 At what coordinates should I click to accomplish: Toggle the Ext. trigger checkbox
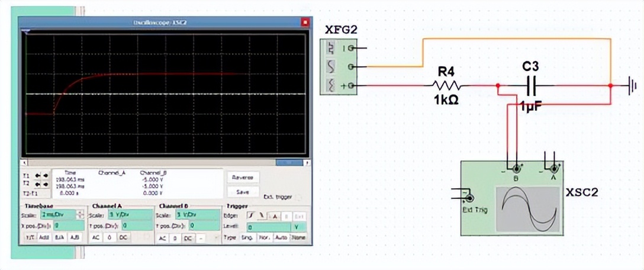click(x=298, y=198)
